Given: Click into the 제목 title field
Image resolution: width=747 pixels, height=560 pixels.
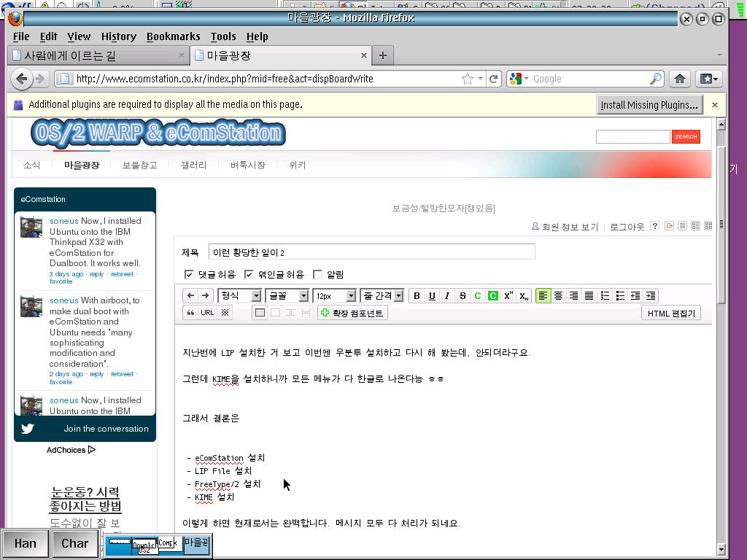Looking at the screenshot, I should click(371, 252).
